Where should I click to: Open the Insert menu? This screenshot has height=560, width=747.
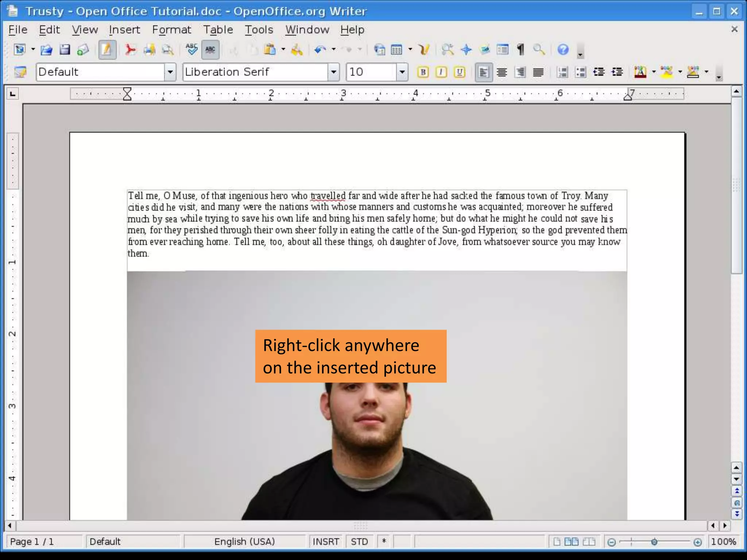[x=124, y=30]
